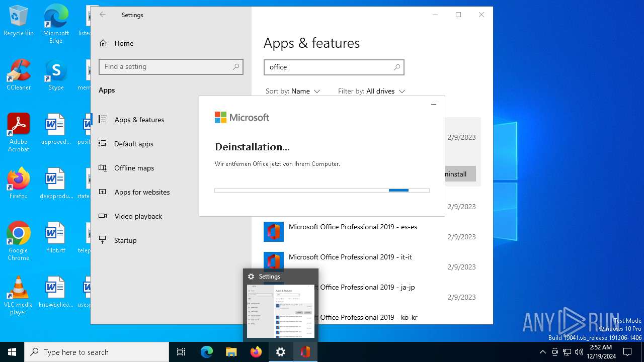The width and height of the screenshot is (644, 362).
Task: Select the Office Professional 2019 - ja-jp entry
Action: pyautogui.click(x=367, y=287)
